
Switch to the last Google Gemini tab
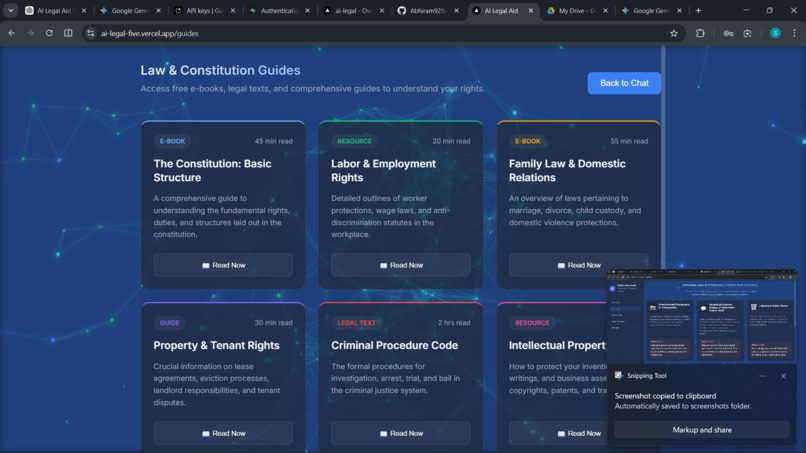point(650,10)
